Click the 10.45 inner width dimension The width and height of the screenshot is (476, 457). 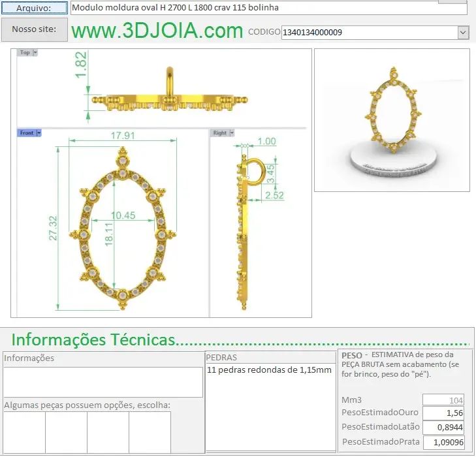[x=123, y=215]
